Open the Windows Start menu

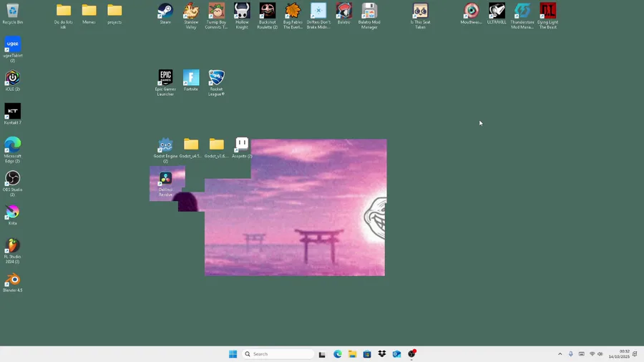[233, 354]
